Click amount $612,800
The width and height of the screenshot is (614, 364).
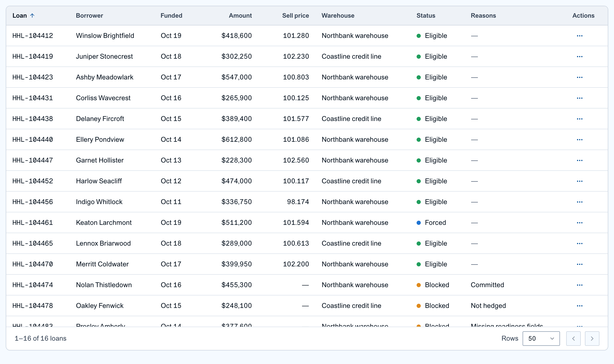tap(236, 139)
